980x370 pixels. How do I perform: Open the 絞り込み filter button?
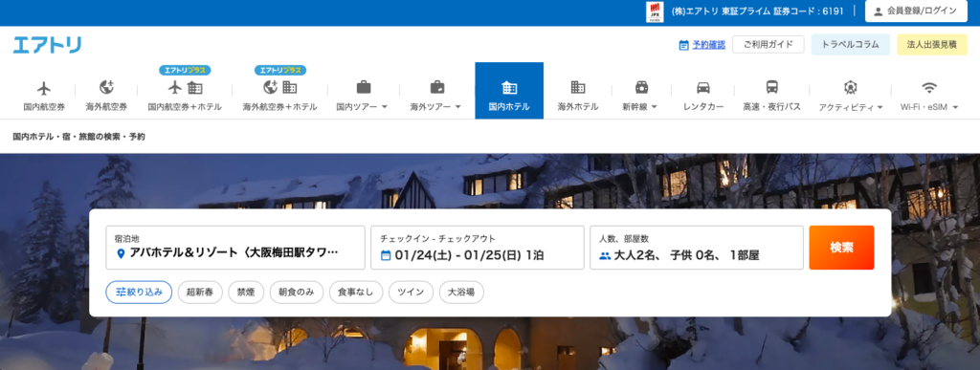(139, 292)
